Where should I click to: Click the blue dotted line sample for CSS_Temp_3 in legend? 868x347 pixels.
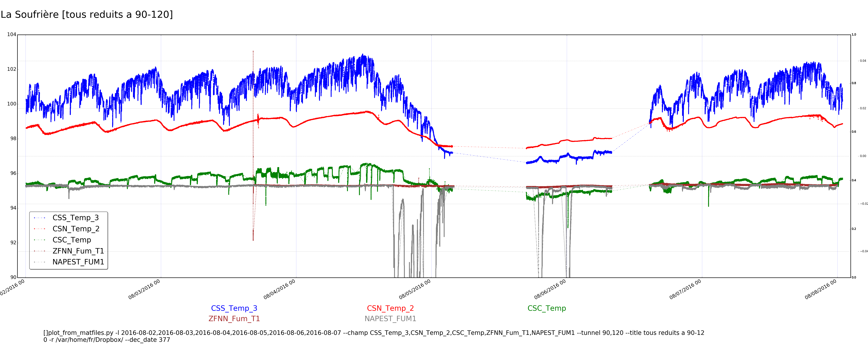(39, 218)
